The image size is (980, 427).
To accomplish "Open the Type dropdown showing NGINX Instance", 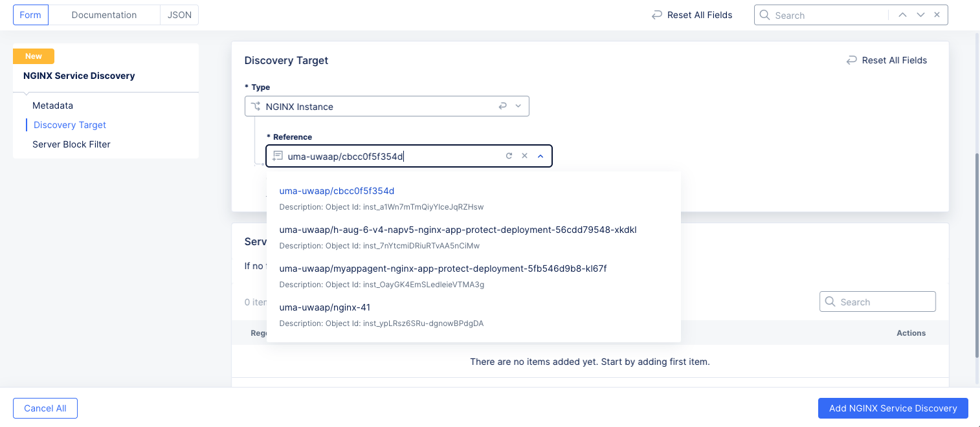I will click(x=518, y=105).
